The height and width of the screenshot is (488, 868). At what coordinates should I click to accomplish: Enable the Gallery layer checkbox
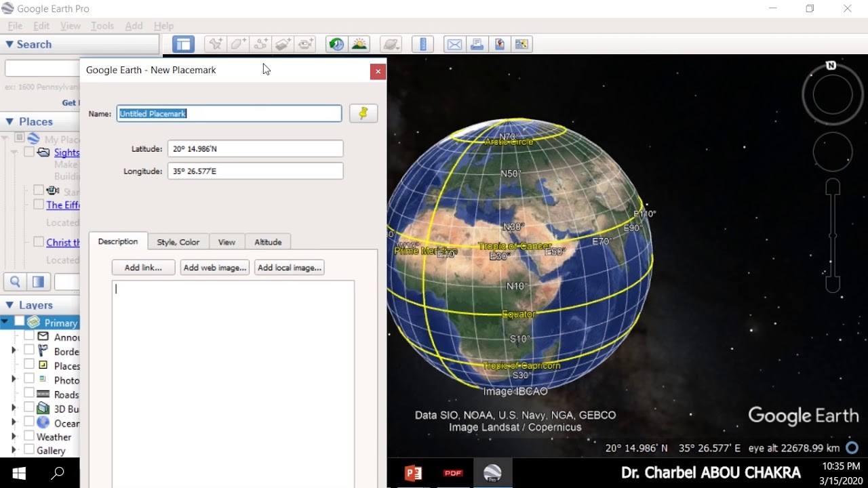coord(29,449)
